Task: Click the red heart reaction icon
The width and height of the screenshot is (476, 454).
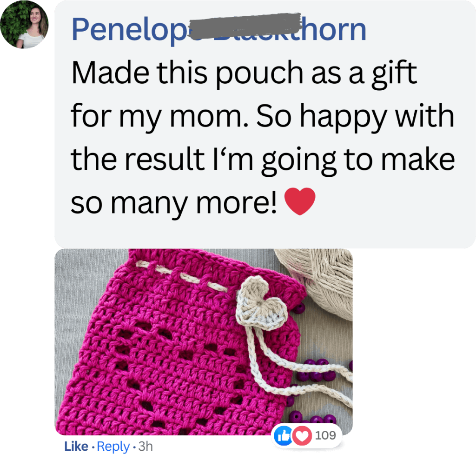Action: [302, 436]
